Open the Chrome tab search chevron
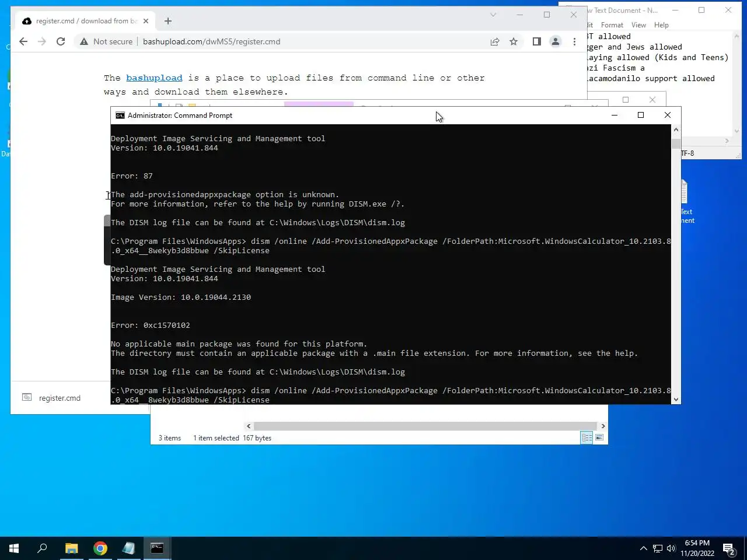Screen dimensions: 747x560 pyautogui.click(x=493, y=15)
